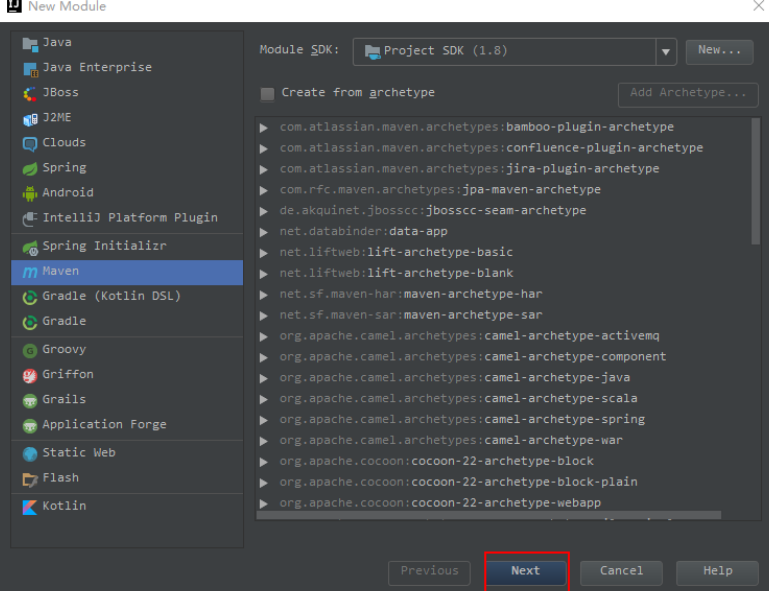Choose Spring module type label
This screenshot has height=591, width=769.
64,168
